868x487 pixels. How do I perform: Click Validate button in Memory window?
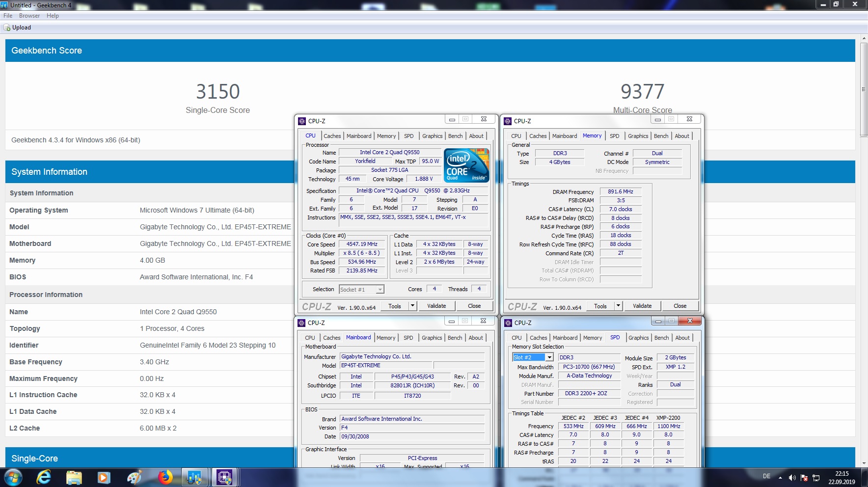642,306
